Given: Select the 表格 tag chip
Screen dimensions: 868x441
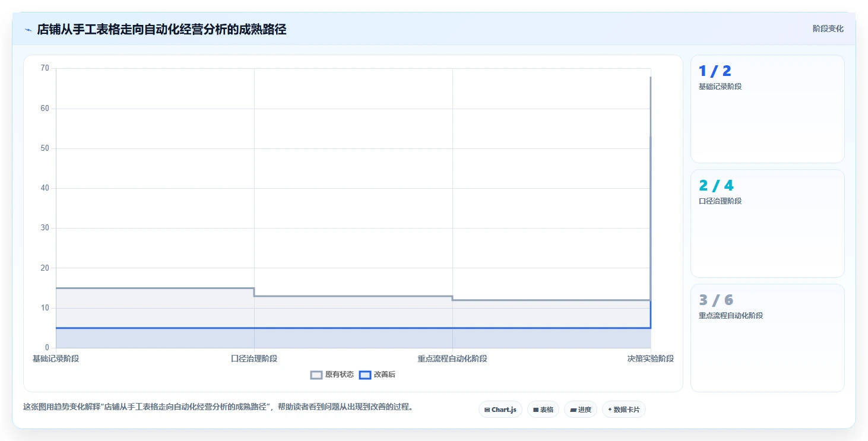Looking at the screenshot, I should 543,410.
